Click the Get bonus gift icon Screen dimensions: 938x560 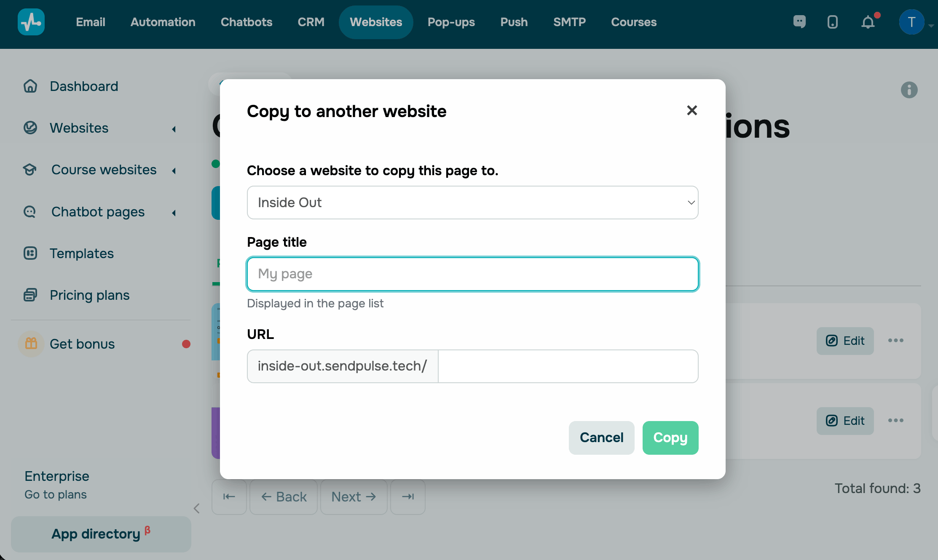point(31,344)
